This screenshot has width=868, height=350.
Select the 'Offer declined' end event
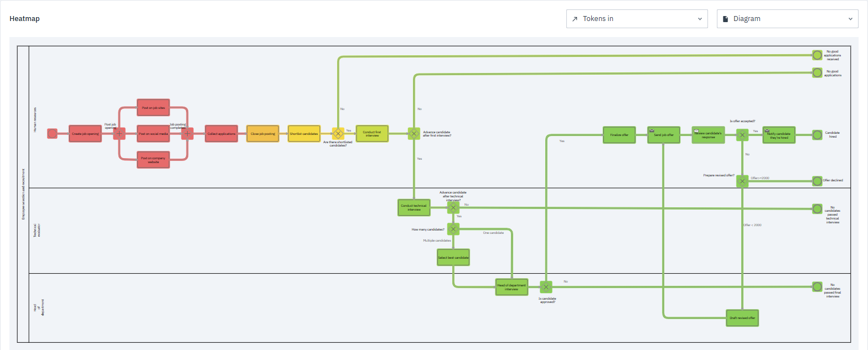click(x=817, y=181)
